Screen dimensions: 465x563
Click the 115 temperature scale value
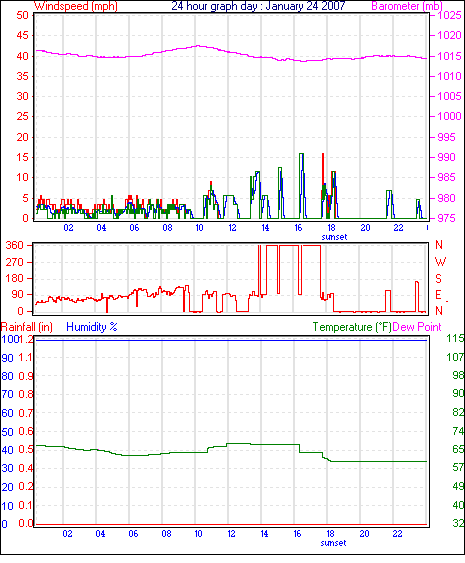click(455, 338)
